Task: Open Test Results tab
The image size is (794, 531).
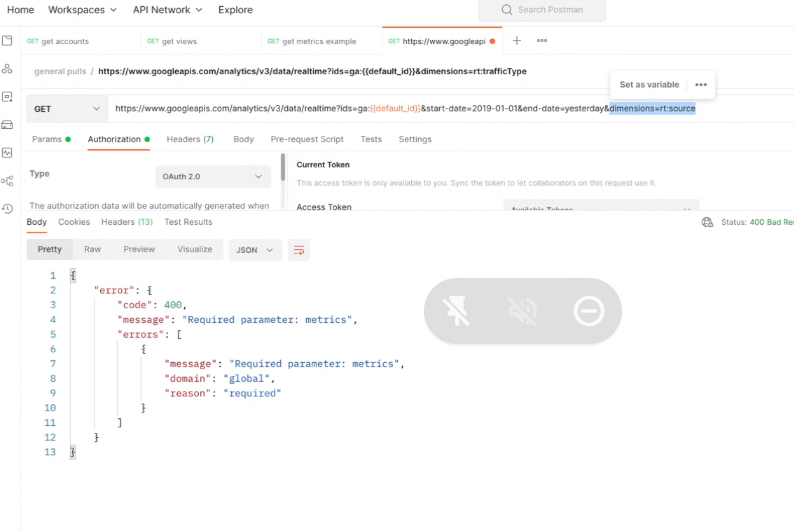Action: click(x=188, y=222)
